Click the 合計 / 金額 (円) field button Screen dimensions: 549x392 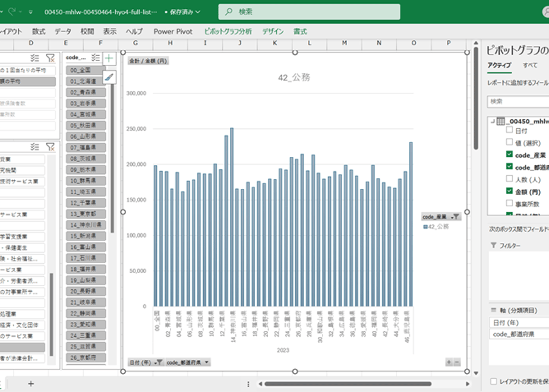click(148, 61)
